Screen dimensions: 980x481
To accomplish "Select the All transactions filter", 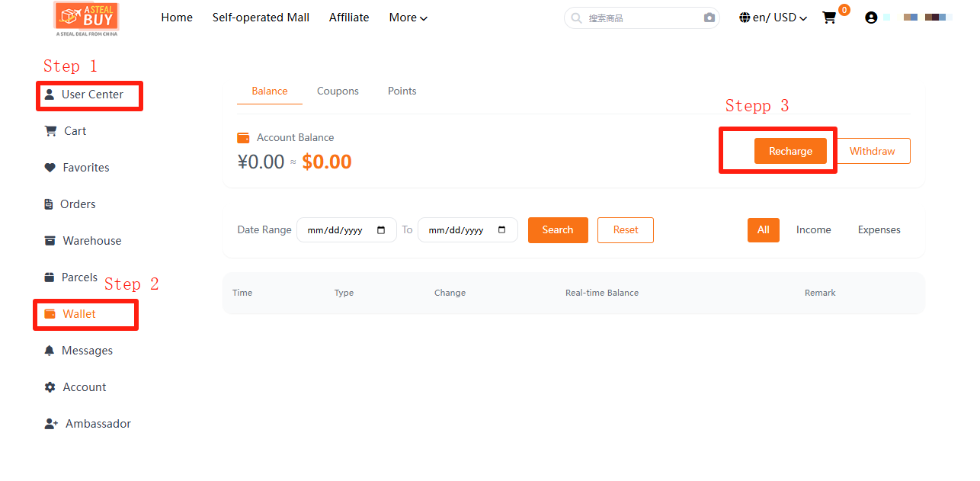I will [x=763, y=229].
